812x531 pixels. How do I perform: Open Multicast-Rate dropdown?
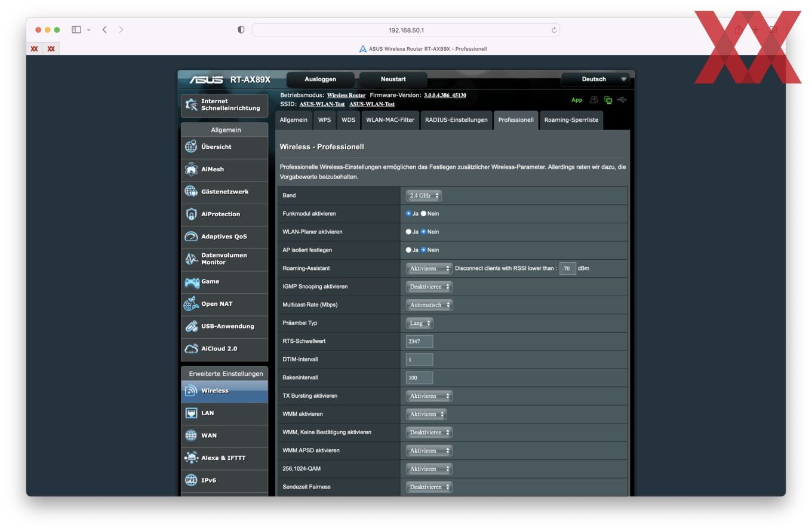pyautogui.click(x=429, y=305)
